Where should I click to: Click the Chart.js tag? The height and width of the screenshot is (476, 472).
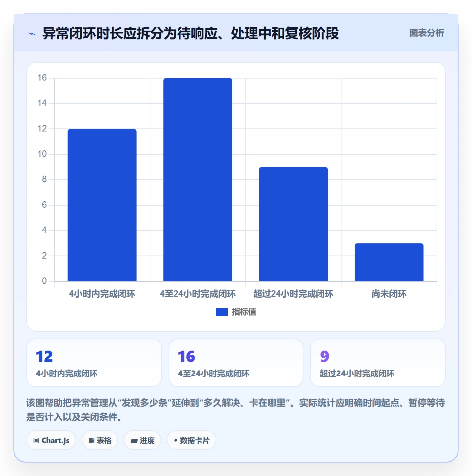pos(51,440)
